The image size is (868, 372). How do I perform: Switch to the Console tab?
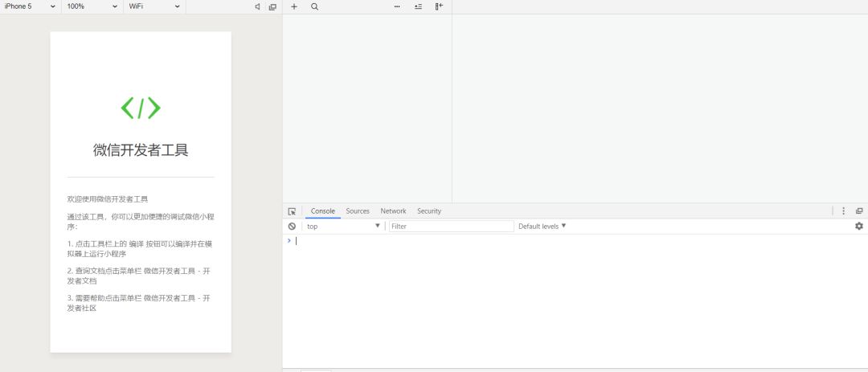tap(323, 211)
